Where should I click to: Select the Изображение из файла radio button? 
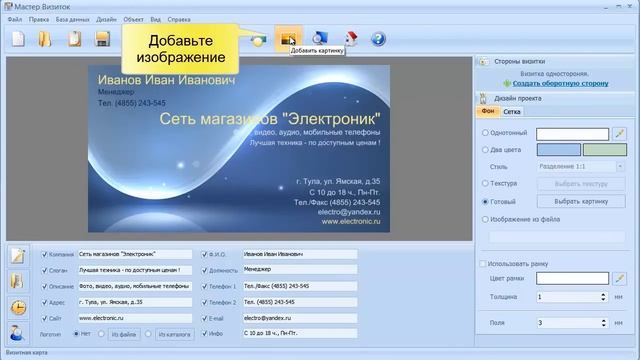click(485, 219)
